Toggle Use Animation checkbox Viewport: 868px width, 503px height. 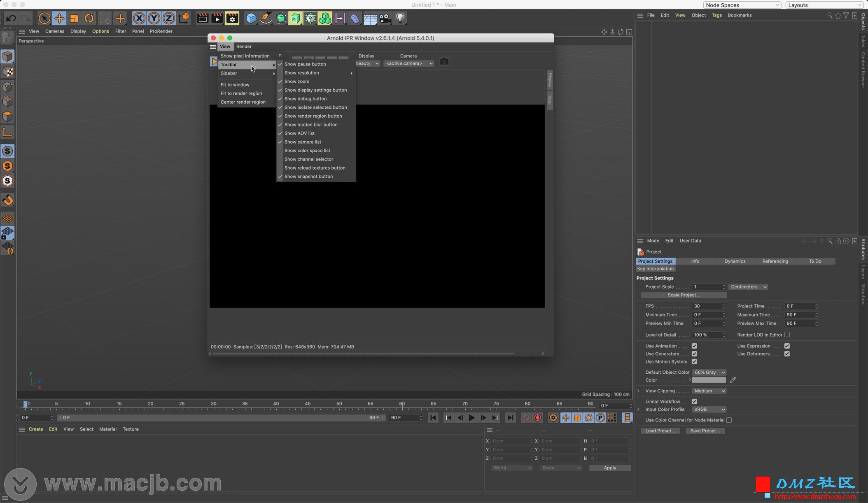click(694, 346)
